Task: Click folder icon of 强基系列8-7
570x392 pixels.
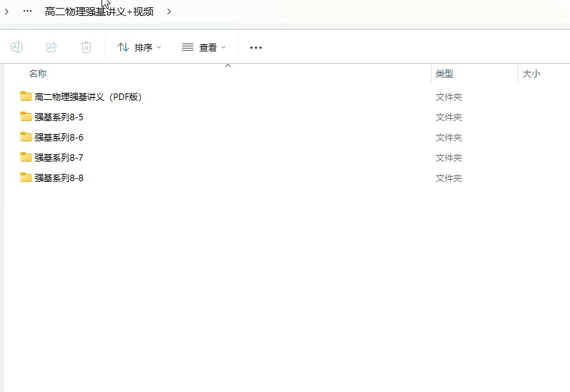Action: [x=26, y=157]
